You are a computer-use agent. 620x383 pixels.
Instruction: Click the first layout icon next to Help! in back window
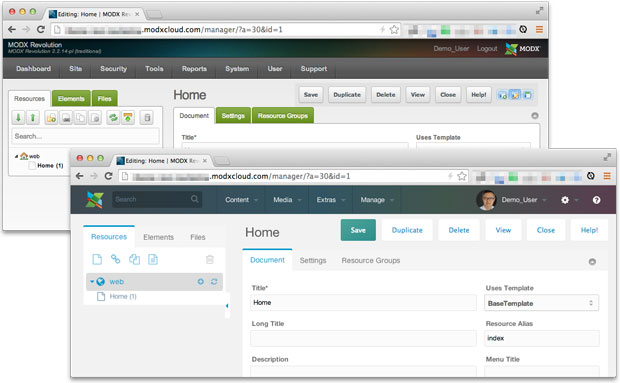[502, 95]
